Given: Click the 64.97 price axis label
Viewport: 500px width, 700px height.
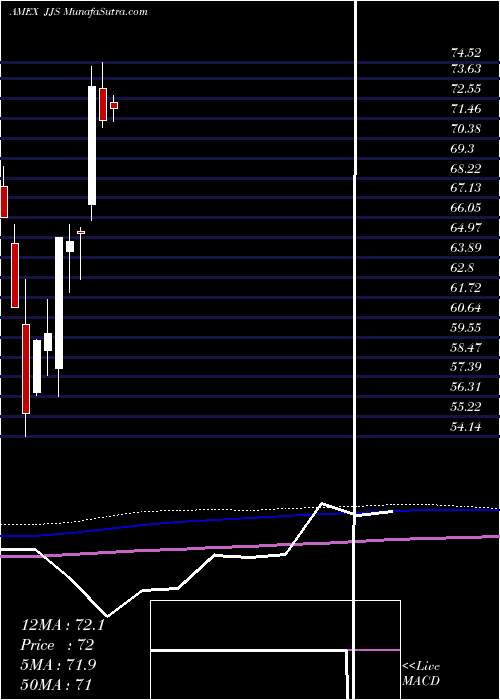Looking at the screenshot, I should pos(466,228).
